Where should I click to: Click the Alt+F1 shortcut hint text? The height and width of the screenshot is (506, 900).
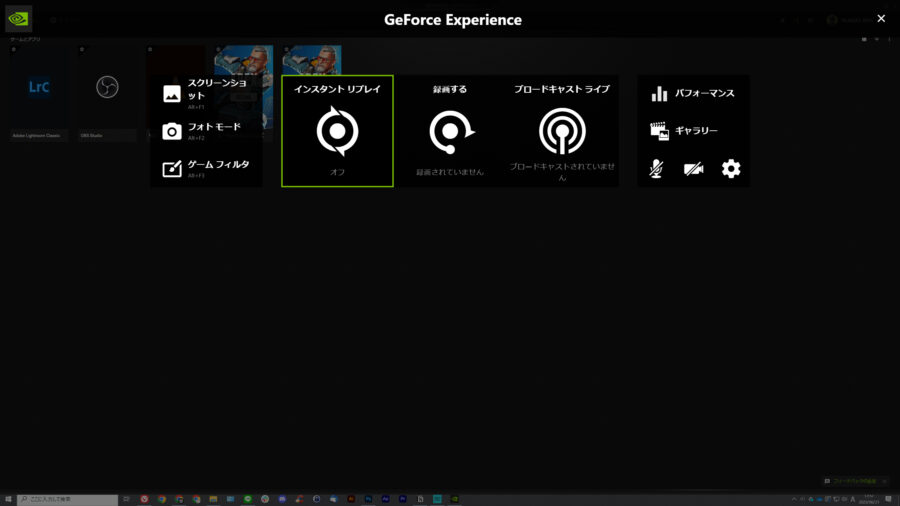coord(196,107)
